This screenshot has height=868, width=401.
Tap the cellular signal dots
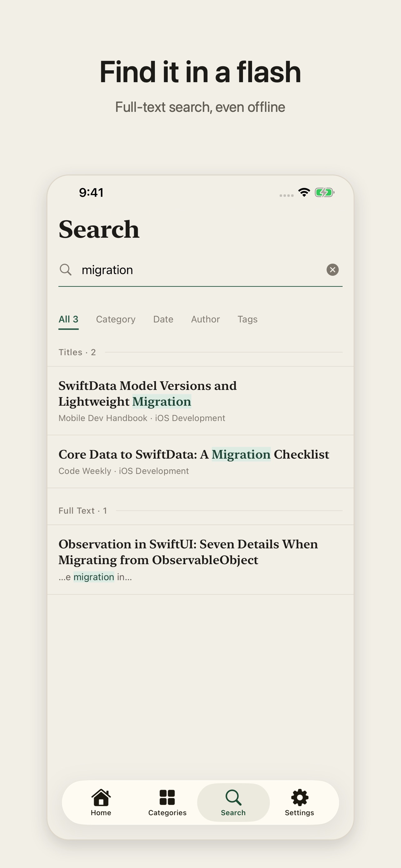click(x=286, y=195)
